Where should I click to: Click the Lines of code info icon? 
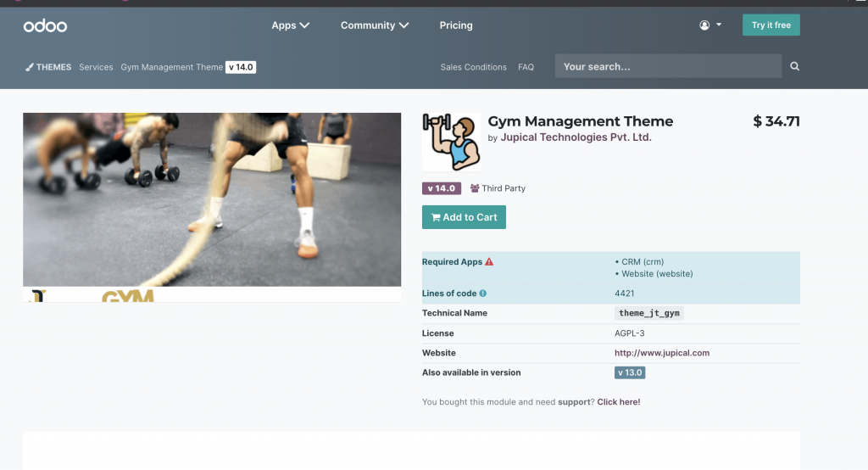(x=482, y=294)
